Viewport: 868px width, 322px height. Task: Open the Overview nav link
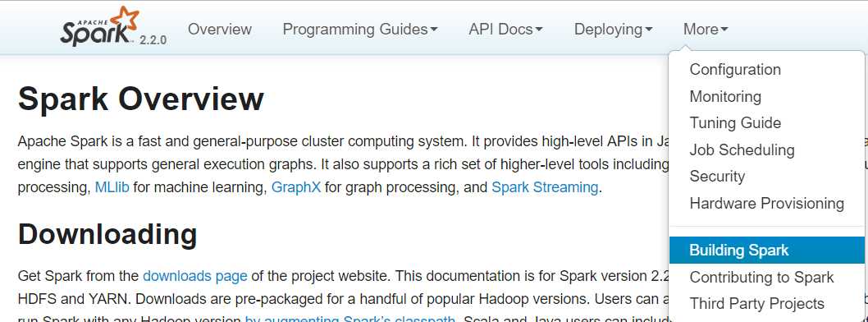220,29
